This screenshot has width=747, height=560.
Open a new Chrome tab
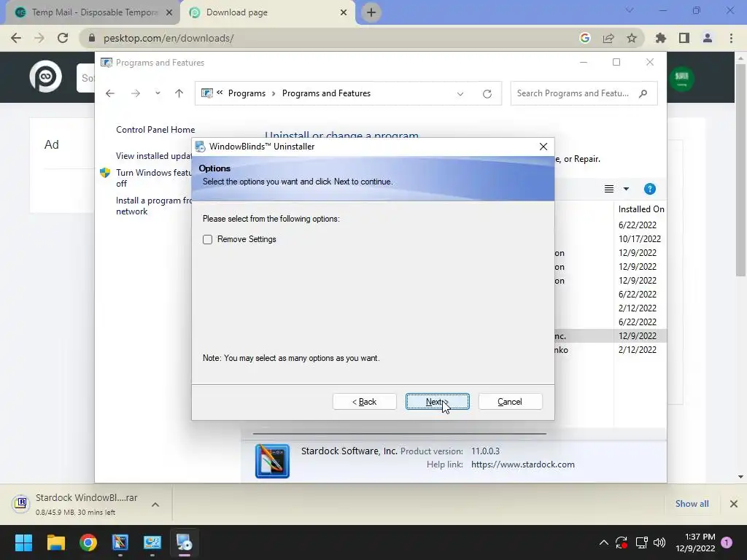click(371, 12)
